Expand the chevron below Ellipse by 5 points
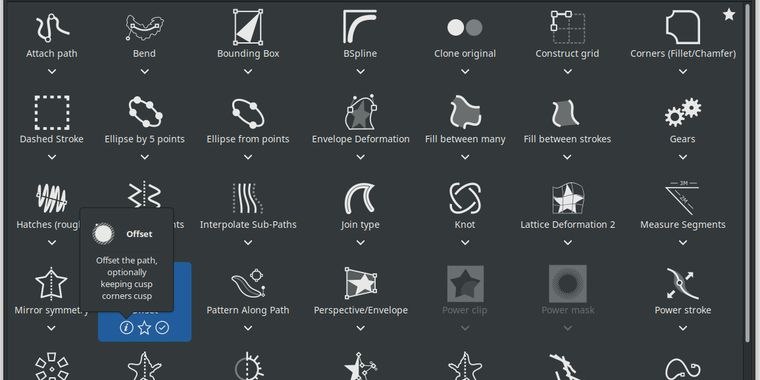 [144, 157]
